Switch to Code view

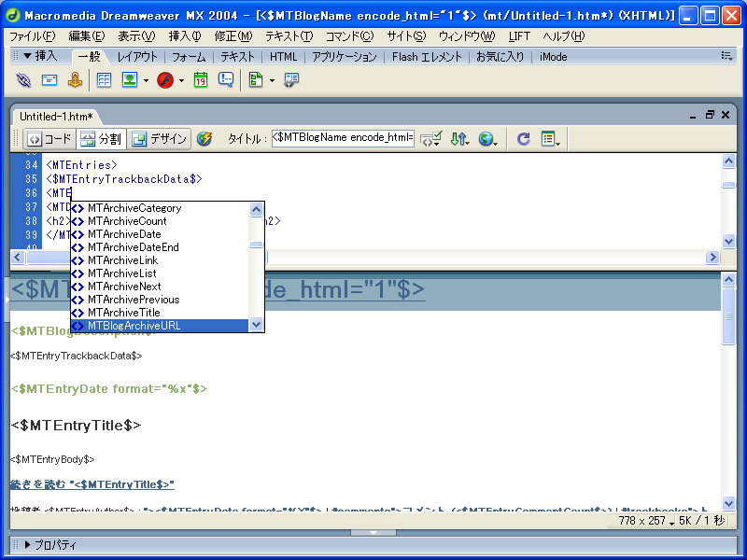(49, 139)
